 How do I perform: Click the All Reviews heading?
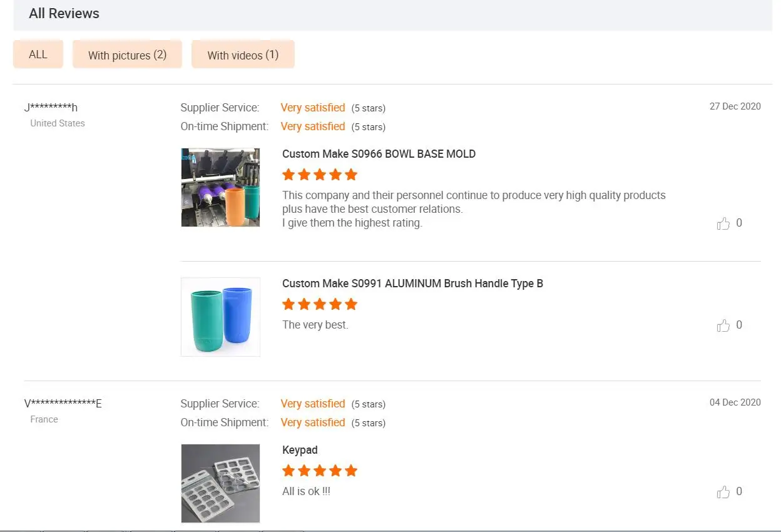[64, 14]
